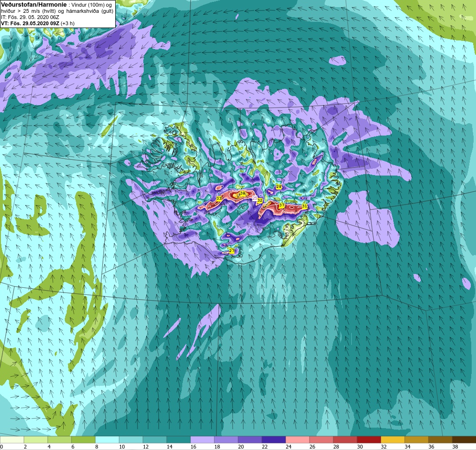Viewport: 476px width, 450px height.
Task: Click the dark red 30–32 legend swatch
Action: (x=369, y=440)
